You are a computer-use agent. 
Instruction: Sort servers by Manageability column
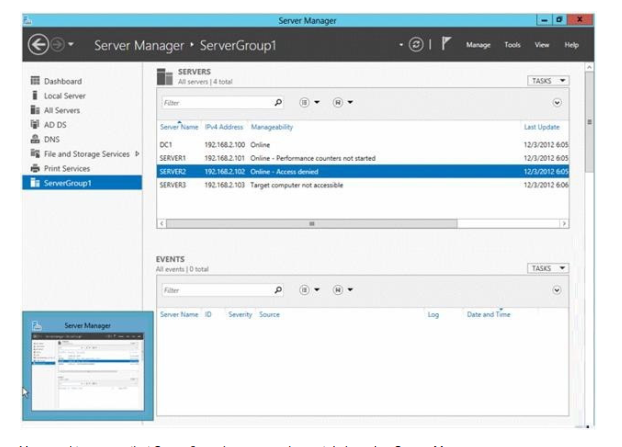tap(272, 127)
